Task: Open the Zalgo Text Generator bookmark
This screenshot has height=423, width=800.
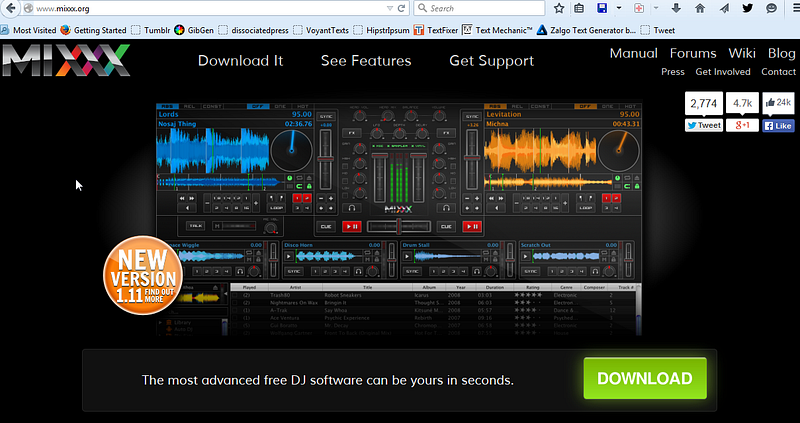Action: click(587, 30)
